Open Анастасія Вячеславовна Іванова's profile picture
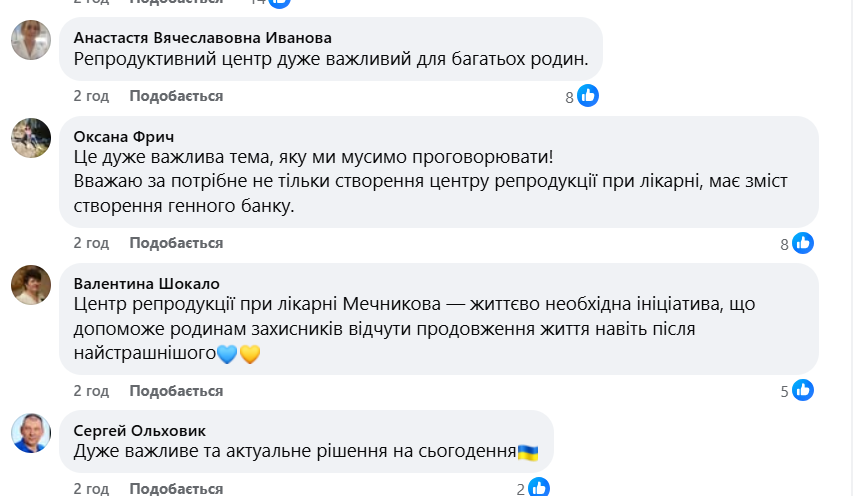853x496 pixels. pyautogui.click(x=31, y=40)
